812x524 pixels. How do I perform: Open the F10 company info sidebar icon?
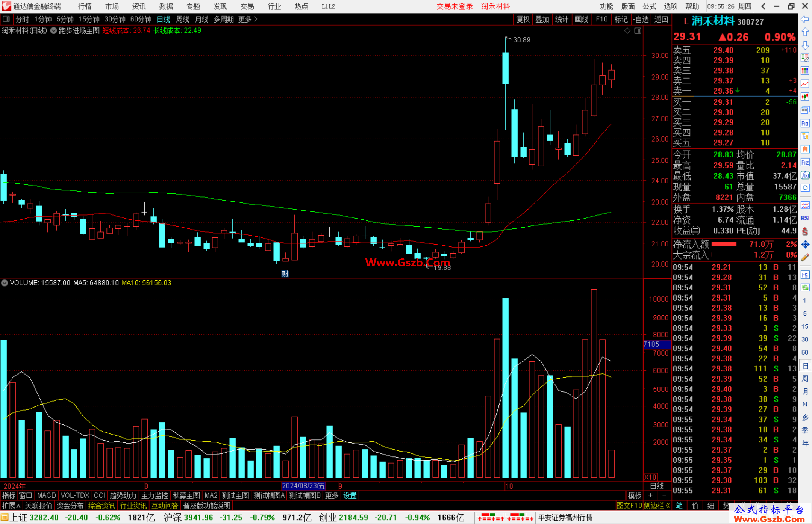(x=805, y=123)
